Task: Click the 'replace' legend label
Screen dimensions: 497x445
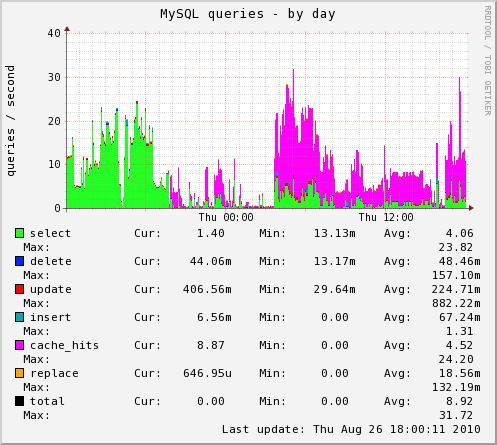Action: point(54,374)
